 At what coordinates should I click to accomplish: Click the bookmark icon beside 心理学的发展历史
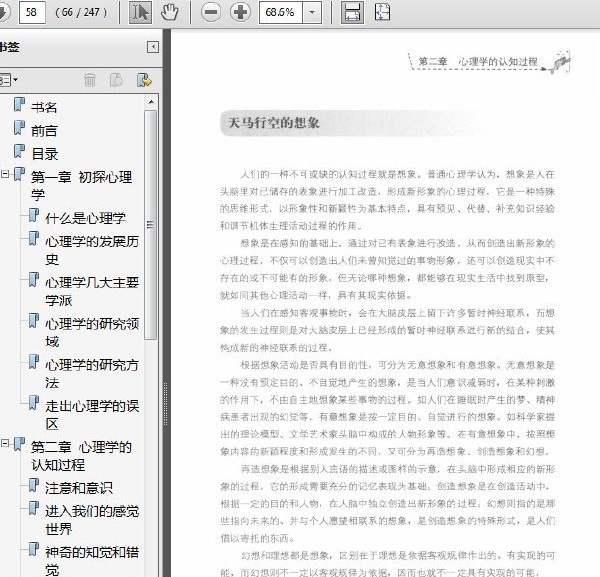click(x=34, y=238)
